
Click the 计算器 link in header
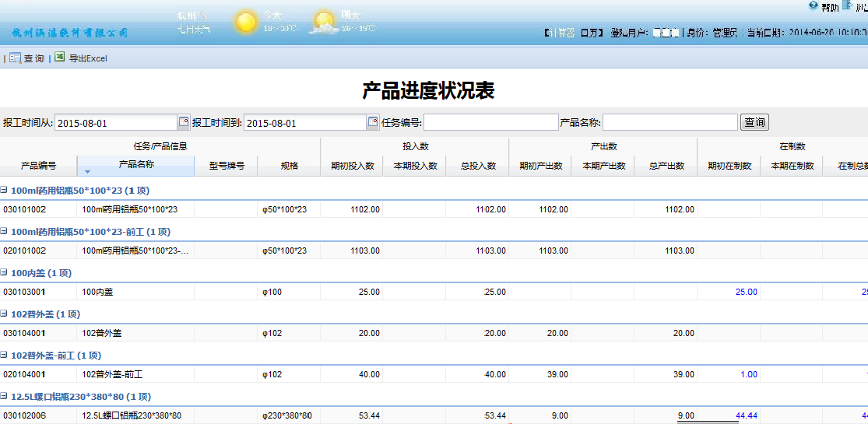tap(560, 33)
